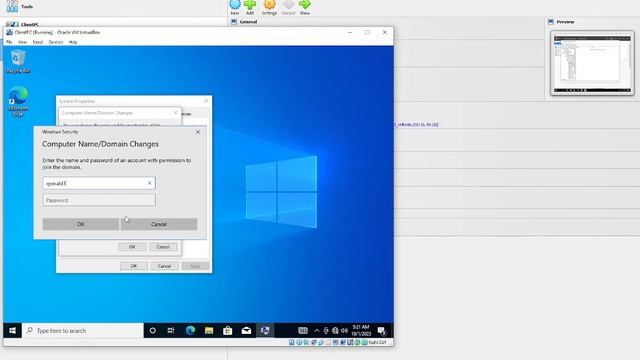The height and width of the screenshot is (360, 640).
Task: Open File Explorer from the taskbar
Action: click(209, 331)
